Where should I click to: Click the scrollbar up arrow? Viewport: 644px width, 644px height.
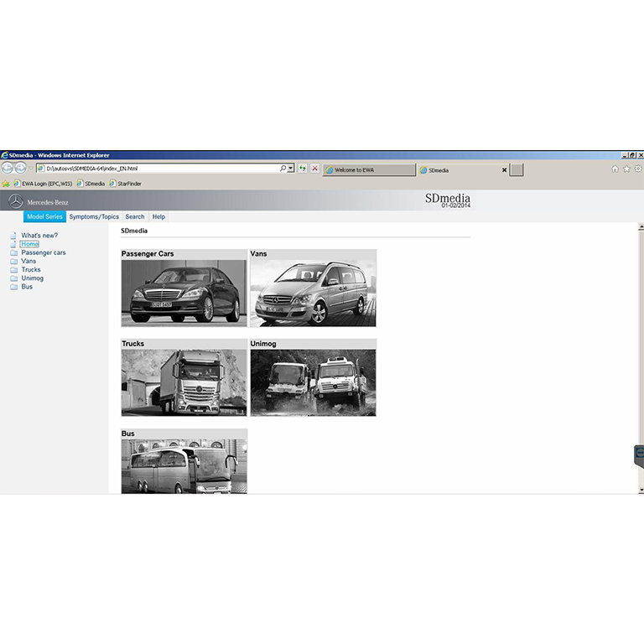(641, 226)
